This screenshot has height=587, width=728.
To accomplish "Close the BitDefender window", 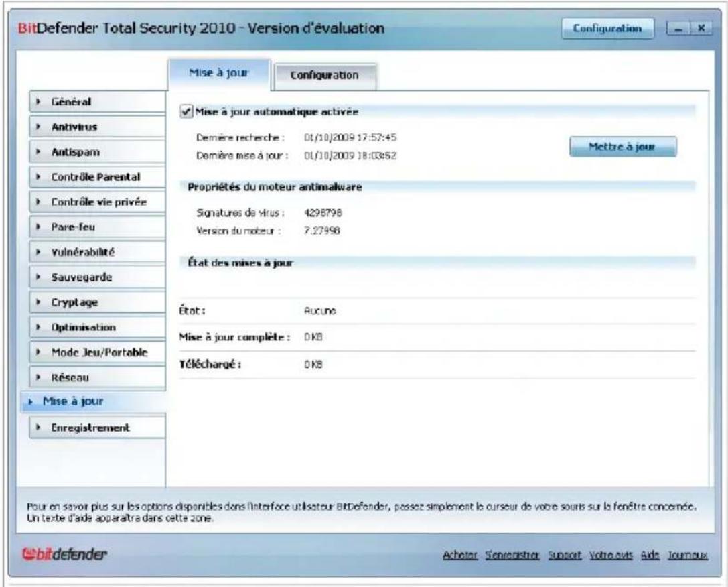I will pos(701,29).
